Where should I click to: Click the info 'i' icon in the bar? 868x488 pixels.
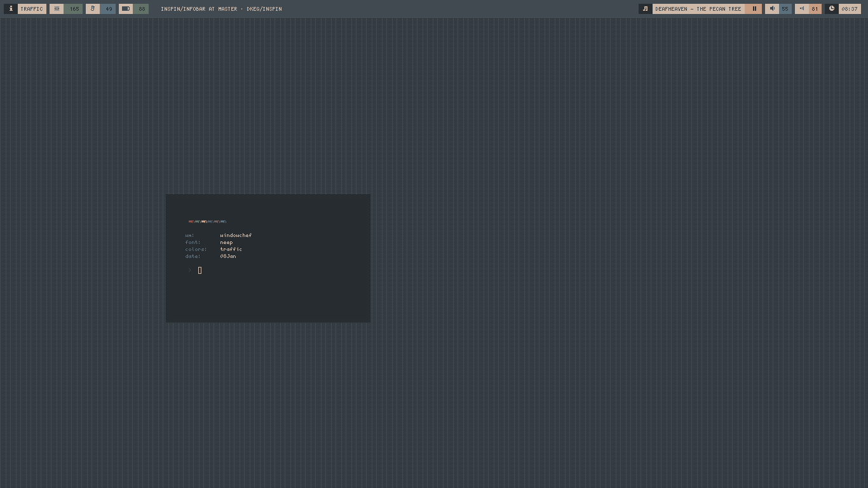click(10, 9)
